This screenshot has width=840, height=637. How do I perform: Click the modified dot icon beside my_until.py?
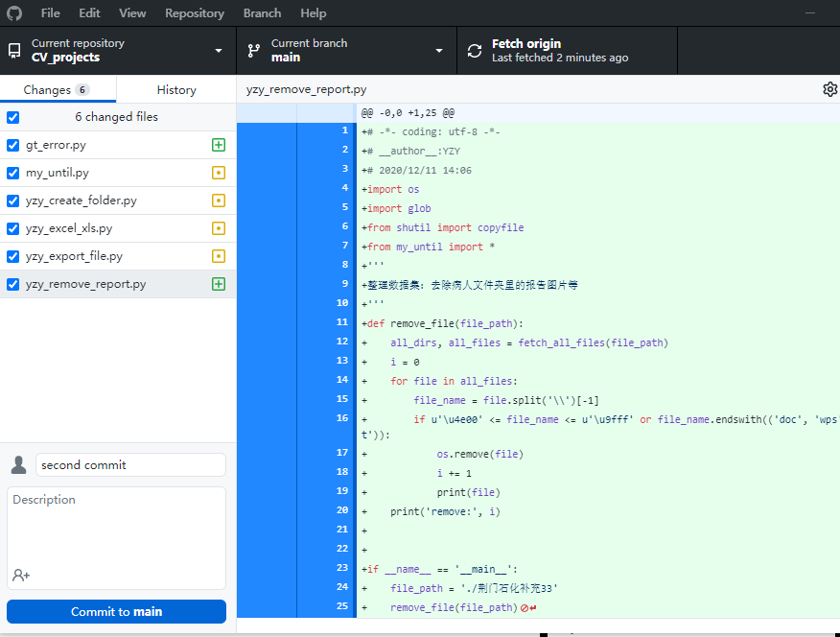click(219, 173)
